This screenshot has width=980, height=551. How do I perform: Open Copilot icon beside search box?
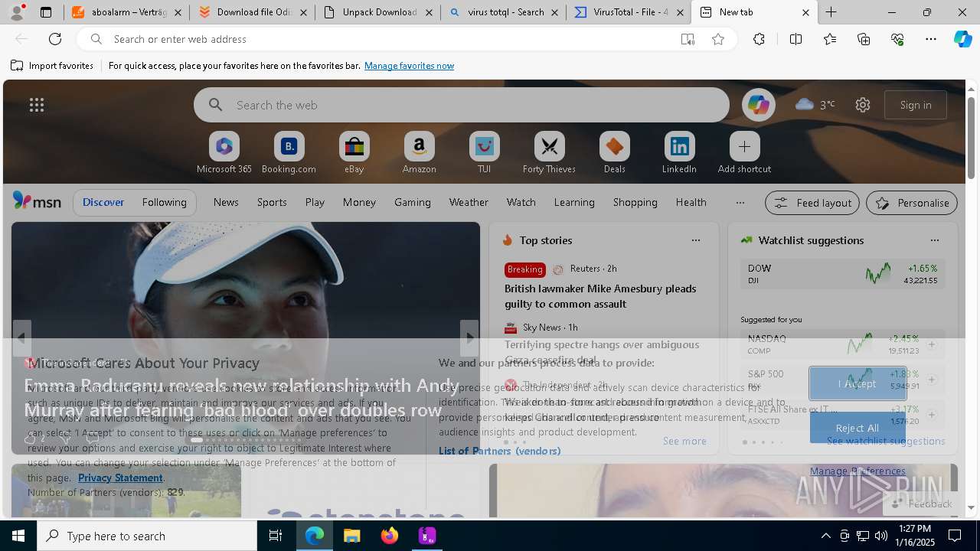[758, 105]
